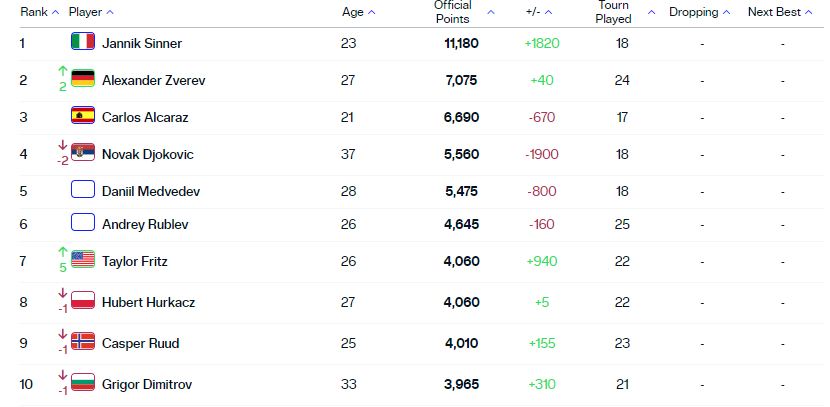Click the Serbian flag beside Novak Djokovic
The width and height of the screenshot is (830, 407).
[83, 154]
